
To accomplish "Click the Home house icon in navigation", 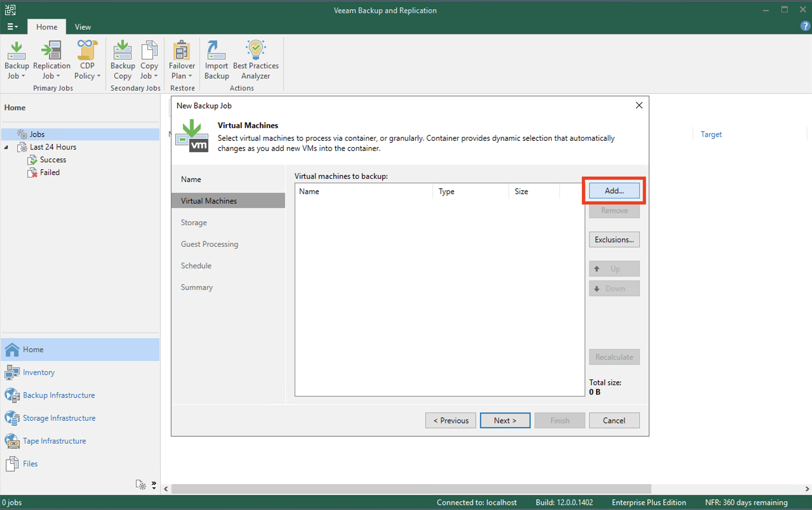I will tap(12, 349).
